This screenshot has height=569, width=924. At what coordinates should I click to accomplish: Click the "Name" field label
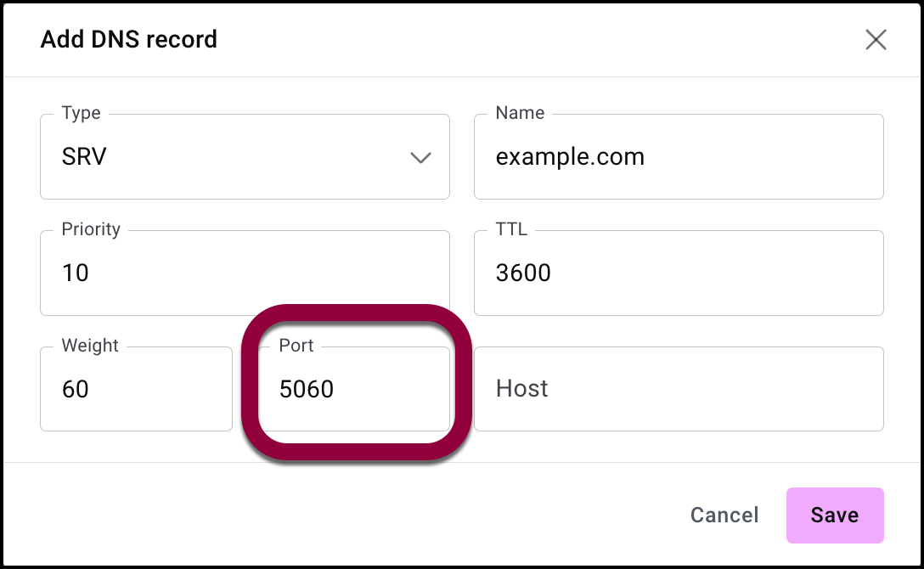pyautogui.click(x=520, y=113)
